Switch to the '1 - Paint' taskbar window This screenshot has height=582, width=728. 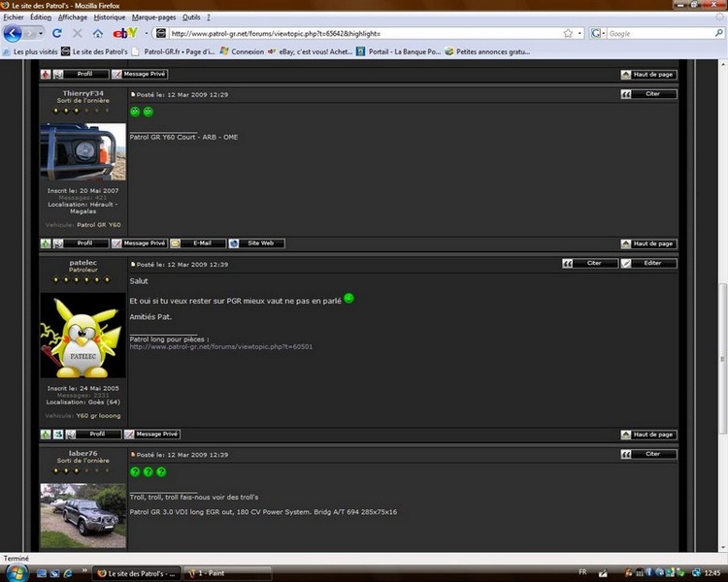(x=227, y=573)
